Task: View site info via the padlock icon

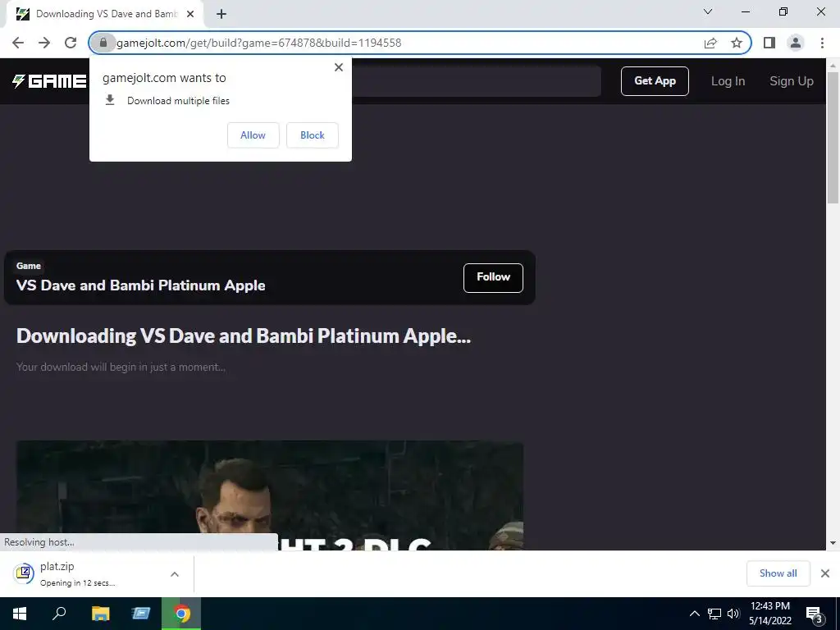Action: (103, 43)
